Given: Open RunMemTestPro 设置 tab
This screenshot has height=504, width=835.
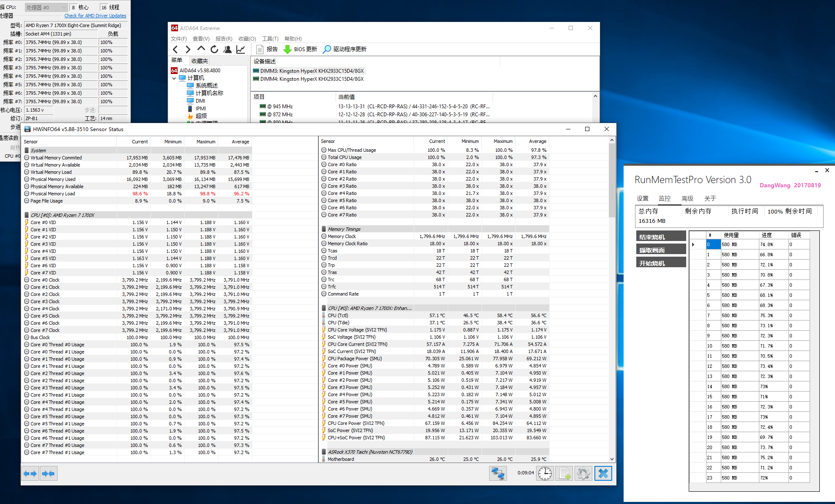Looking at the screenshot, I should click(643, 199).
